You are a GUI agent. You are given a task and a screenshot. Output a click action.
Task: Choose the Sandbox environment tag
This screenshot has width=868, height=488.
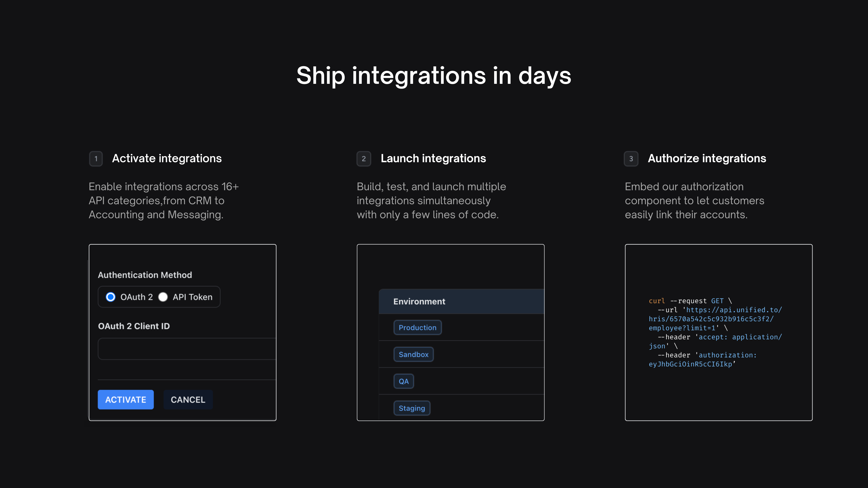coord(413,354)
